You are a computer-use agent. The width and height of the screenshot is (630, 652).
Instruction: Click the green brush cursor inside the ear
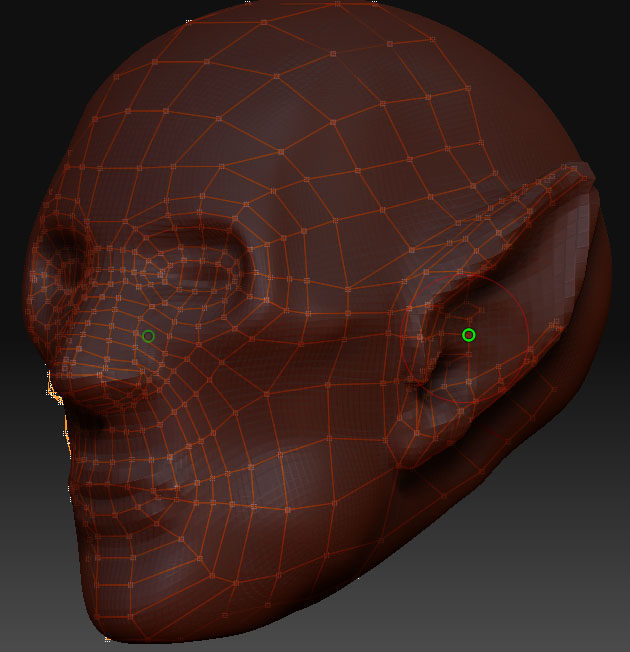(469, 335)
